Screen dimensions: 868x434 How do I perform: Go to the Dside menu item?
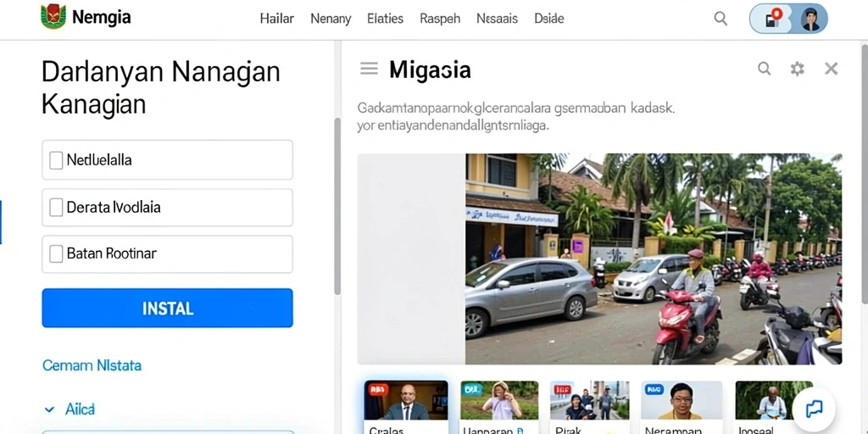(x=549, y=19)
